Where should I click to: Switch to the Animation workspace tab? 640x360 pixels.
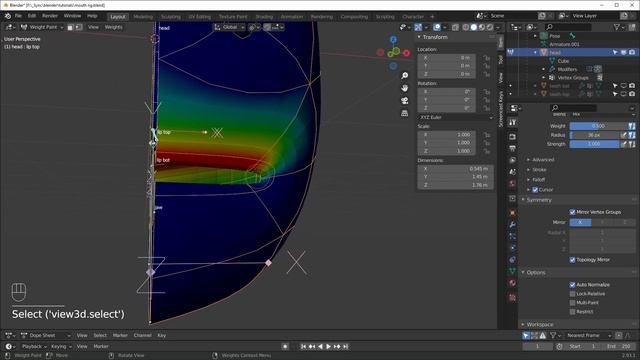[x=292, y=17]
